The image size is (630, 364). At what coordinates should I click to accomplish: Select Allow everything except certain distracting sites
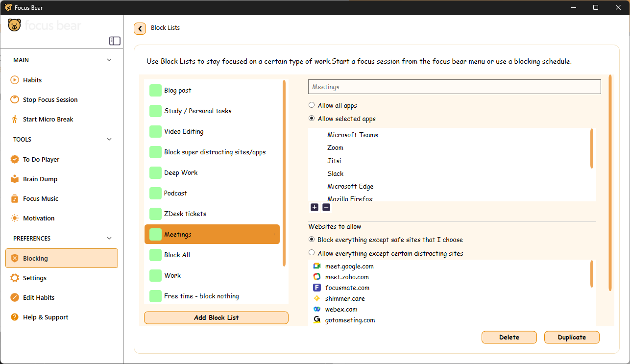(312, 253)
